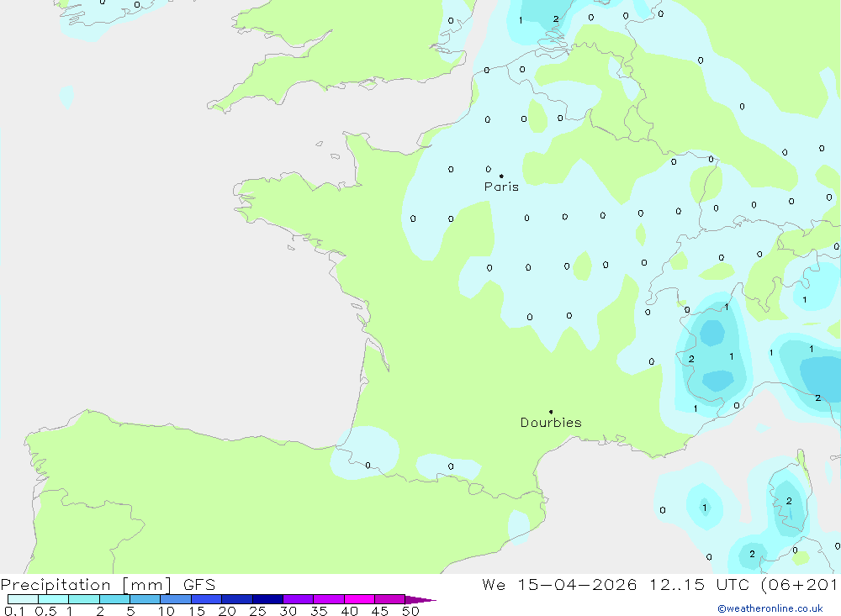This screenshot has height=616, width=841.
Task: Select the 30–35 mm purple swatch
Action: tap(299, 599)
